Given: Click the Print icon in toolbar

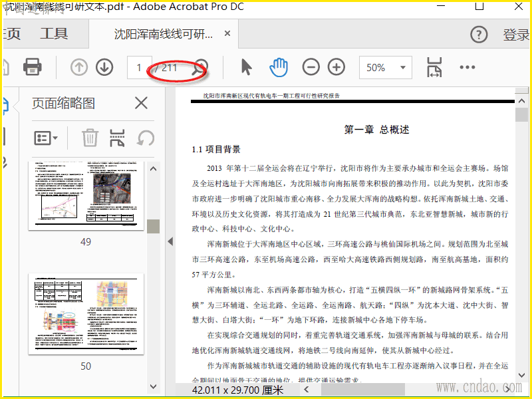Looking at the screenshot, I should coord(33,67).
